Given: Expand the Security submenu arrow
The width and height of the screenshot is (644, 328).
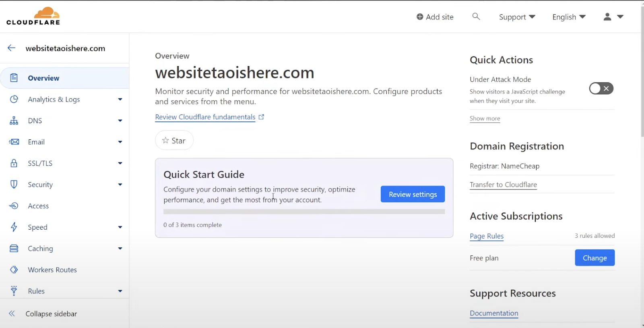Looking at the screenshot, I should (x=120, y=185).
